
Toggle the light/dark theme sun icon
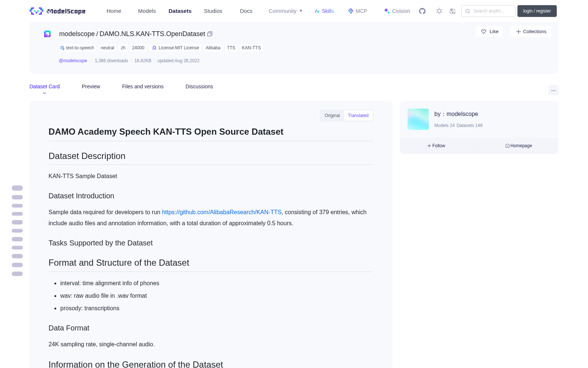click(x=439, y=11)
